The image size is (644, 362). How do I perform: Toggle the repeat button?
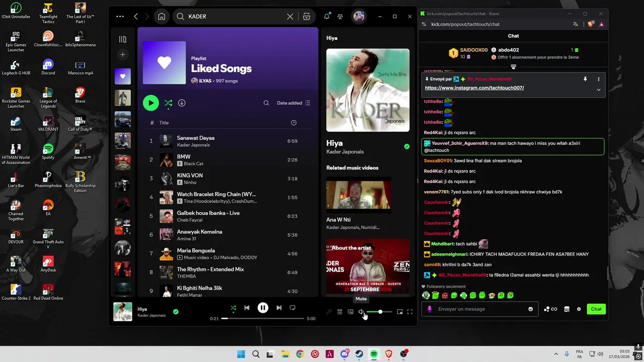click(x=292, y=308)
